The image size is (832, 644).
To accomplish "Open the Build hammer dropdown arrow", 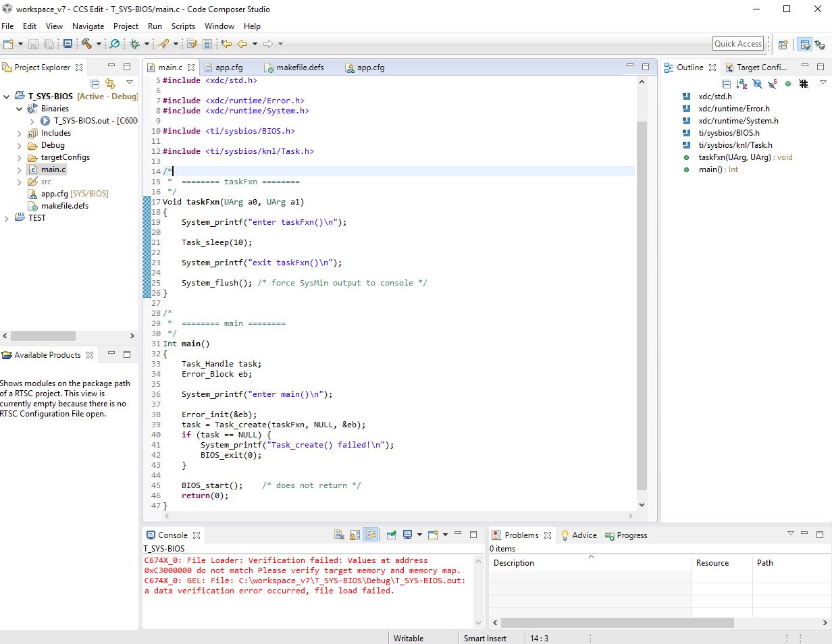I will [99, 44].
